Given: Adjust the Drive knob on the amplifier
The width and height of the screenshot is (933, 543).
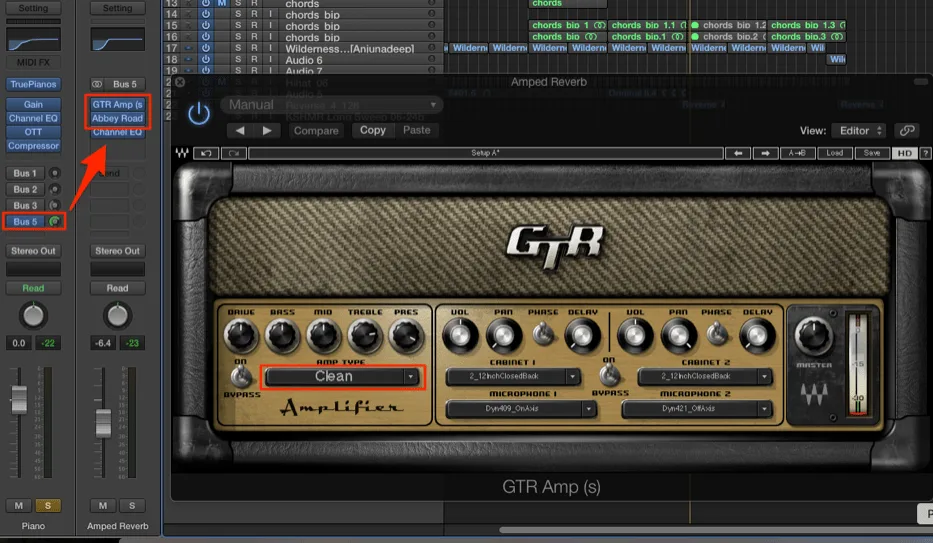Looking at the screenshot, I should [x=240, y=335].
